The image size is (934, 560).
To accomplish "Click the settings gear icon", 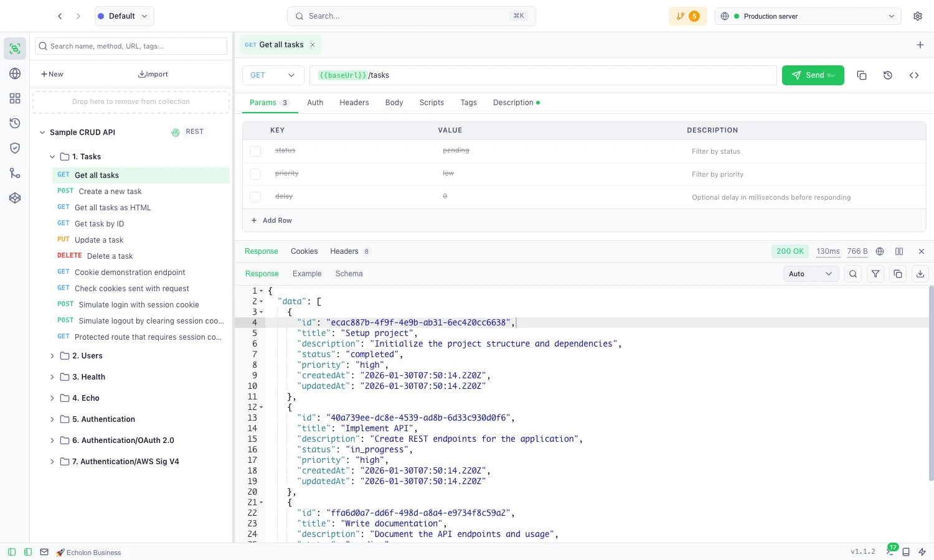I will [917, 16].
